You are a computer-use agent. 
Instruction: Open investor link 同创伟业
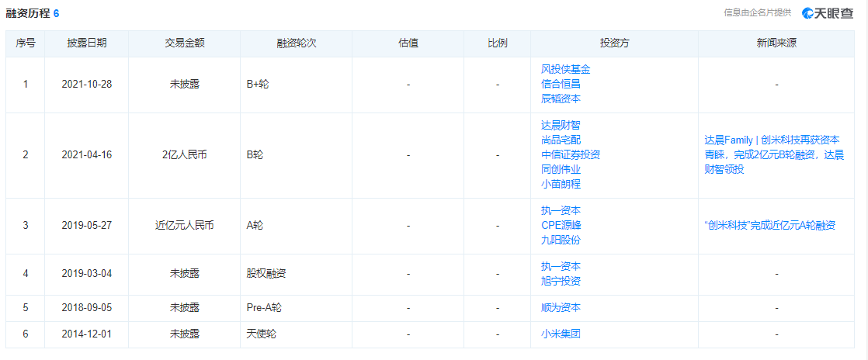(x=561, y=170)
